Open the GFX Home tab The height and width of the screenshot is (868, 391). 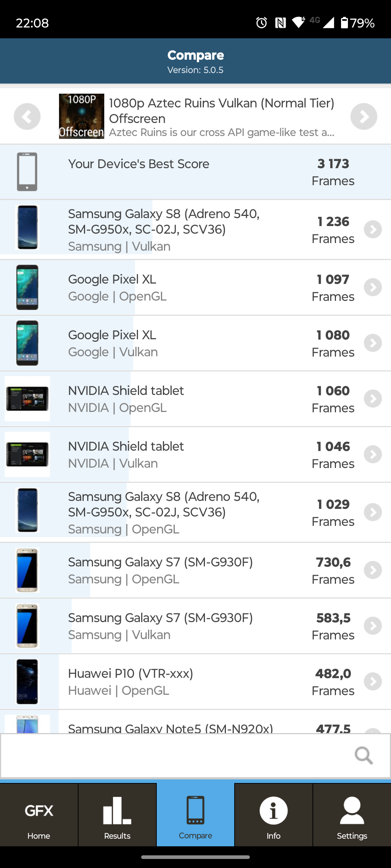coord(39,815)
